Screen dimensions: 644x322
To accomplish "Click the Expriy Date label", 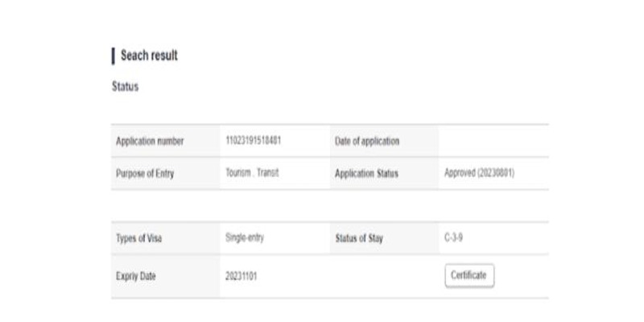I will pos(136,276).
